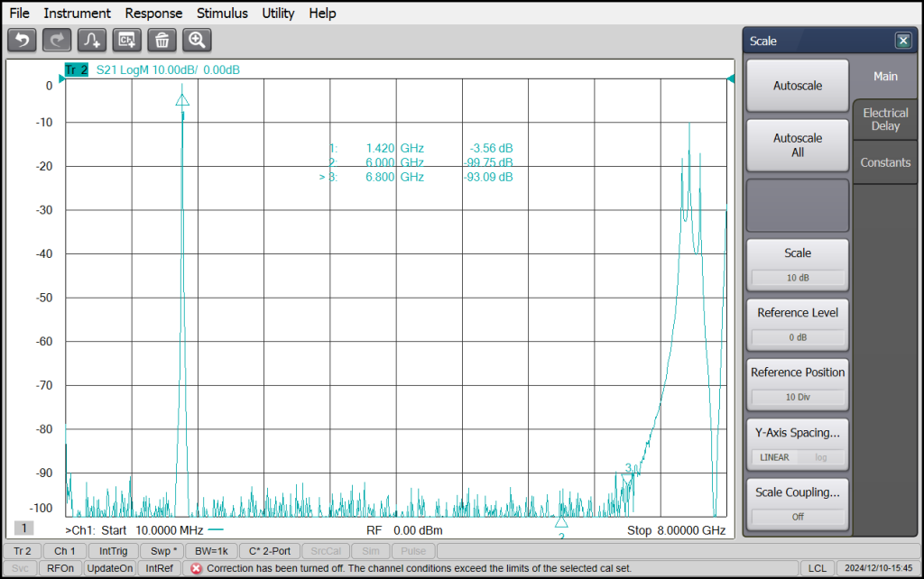
Task: Toggle the RFOn status indicator
Action: click(60, 568)
